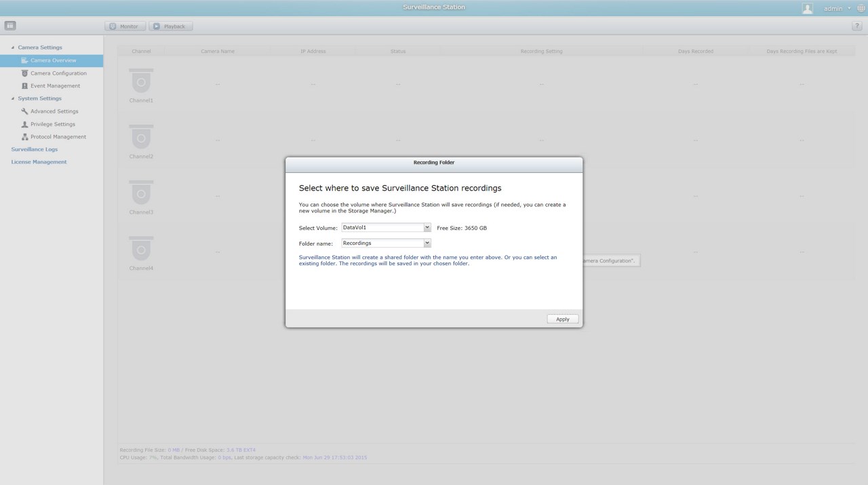This screenshot has height=485, width=868.
Task: Open Advanced Settings in the sidebar
Action: [x=54, y=111]
